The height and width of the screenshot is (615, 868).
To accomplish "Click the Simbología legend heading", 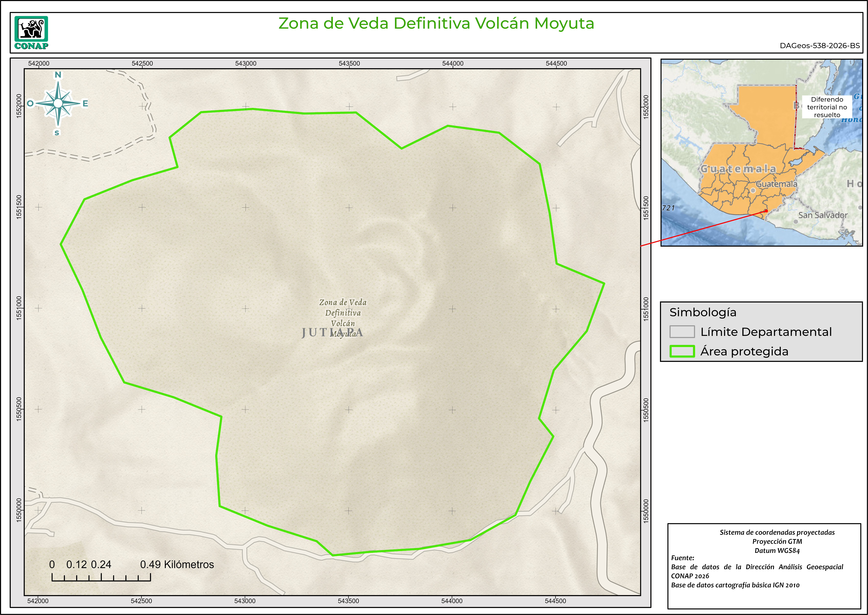I will click(703, 312).
